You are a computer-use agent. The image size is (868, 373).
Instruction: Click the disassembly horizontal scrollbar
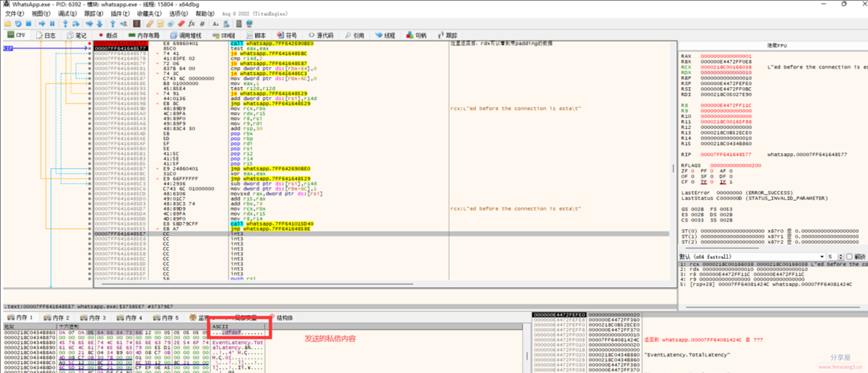click(x=256, y=284)
